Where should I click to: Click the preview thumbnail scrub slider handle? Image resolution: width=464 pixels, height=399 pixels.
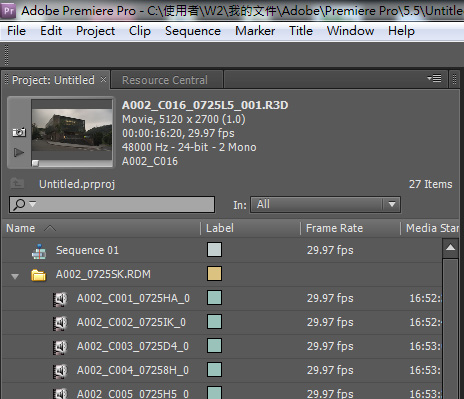tap(35, 163)
